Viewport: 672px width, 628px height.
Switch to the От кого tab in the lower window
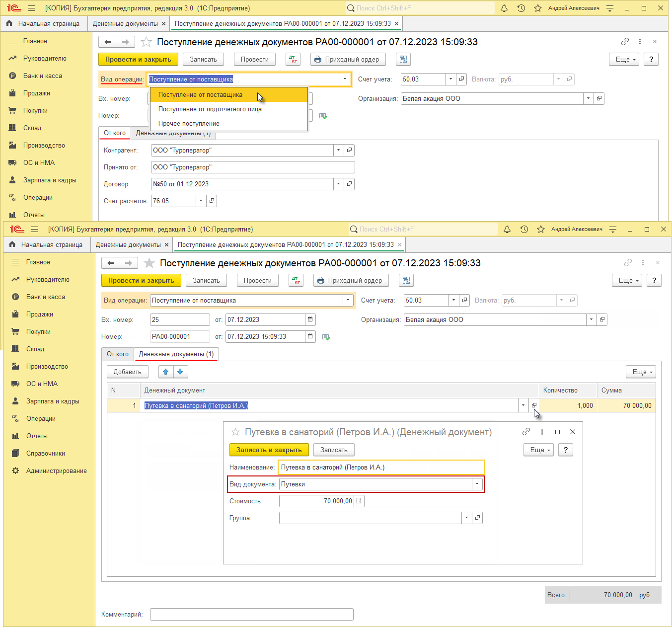(118, 354)
